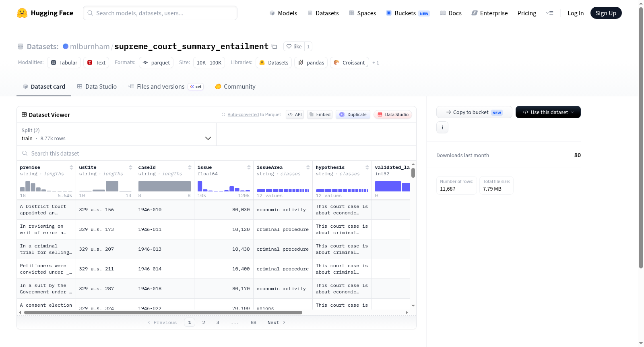Click the heart like button

294,46
